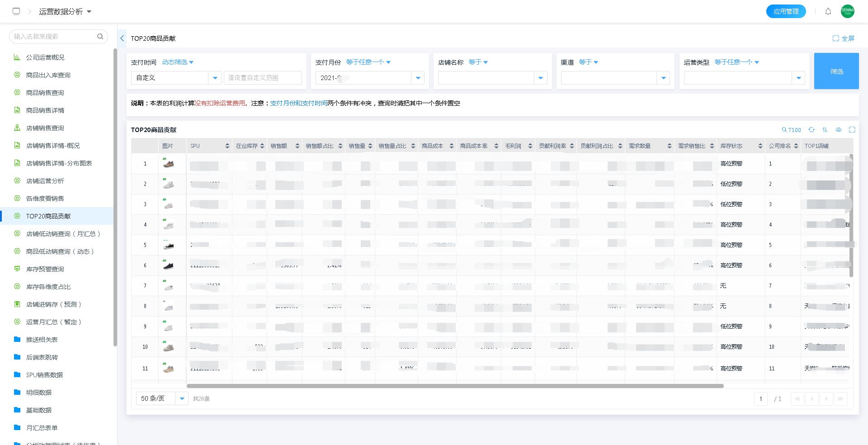This screenshot has width=868, height=445.
Task: Toggle sort on the 销售额 column
Action: pyautogui.click(x=297, y=146)
